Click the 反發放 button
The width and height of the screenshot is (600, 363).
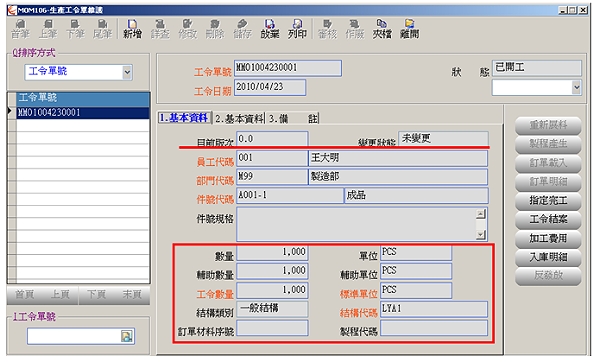click(548, 276)
